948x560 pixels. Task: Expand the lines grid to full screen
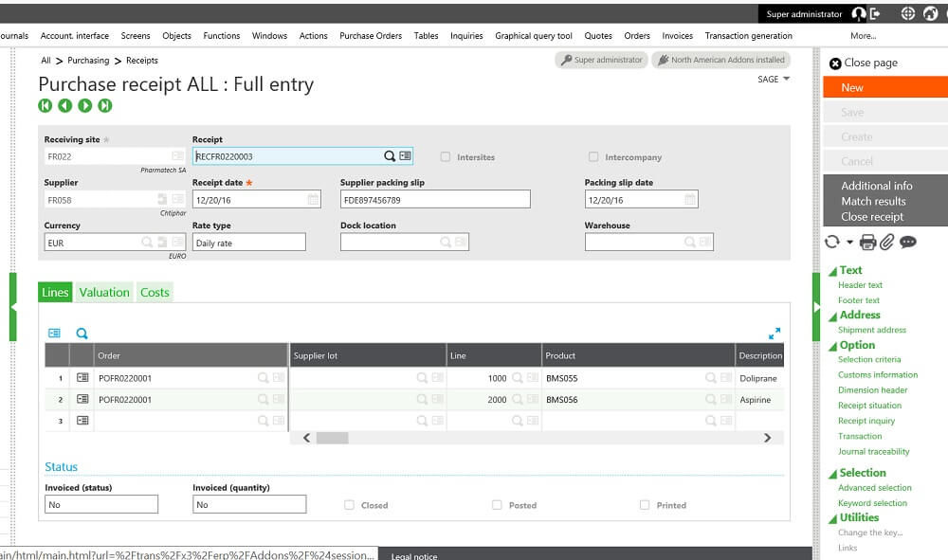point(775,334)
